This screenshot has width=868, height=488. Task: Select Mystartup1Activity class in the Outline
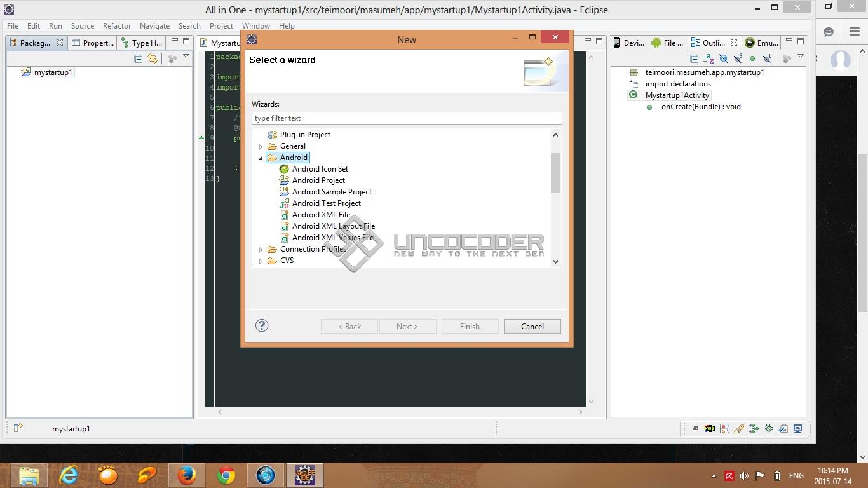670,95
